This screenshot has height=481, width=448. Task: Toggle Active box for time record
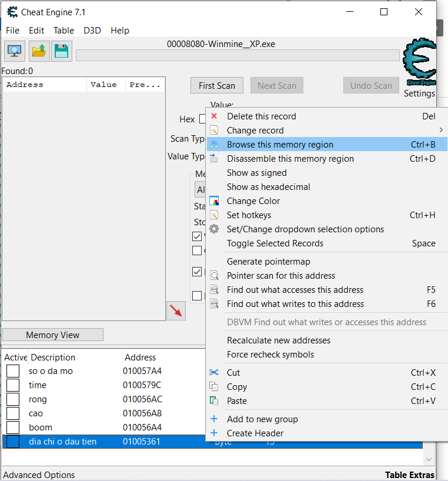click(13, 385)
